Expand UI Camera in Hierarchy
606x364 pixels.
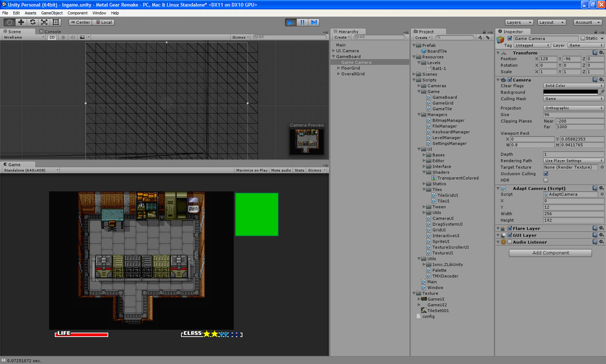pos(334,51)
